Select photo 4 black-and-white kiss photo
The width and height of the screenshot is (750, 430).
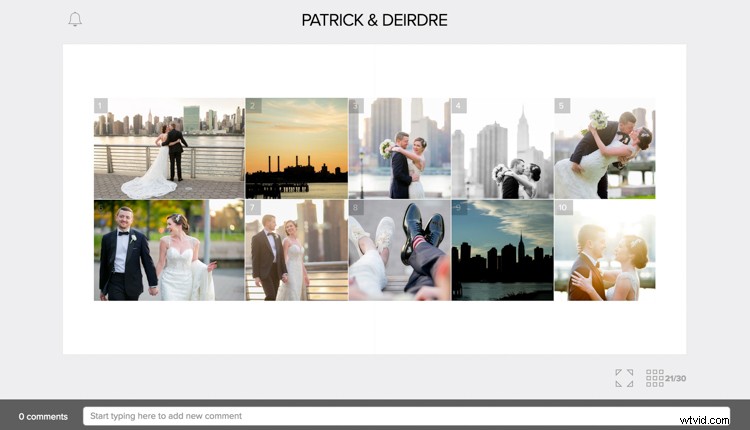click(502, 148)
